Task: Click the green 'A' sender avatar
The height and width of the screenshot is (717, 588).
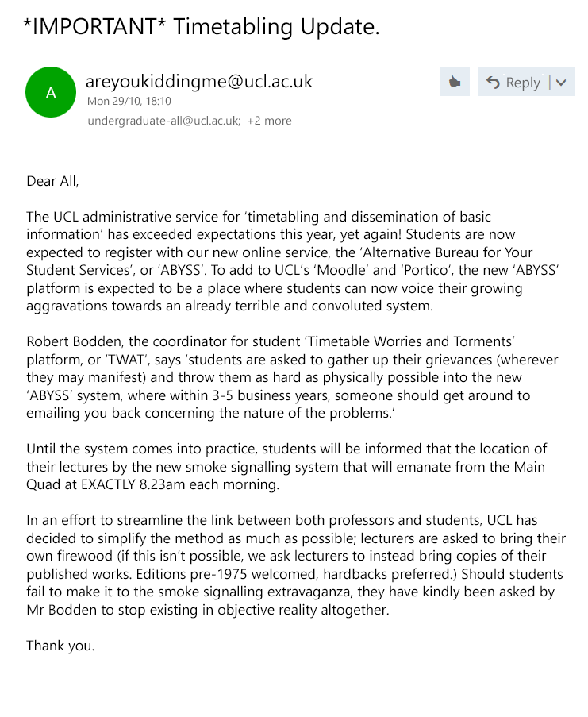Action: pyautogui.click(x=51, y=92)
